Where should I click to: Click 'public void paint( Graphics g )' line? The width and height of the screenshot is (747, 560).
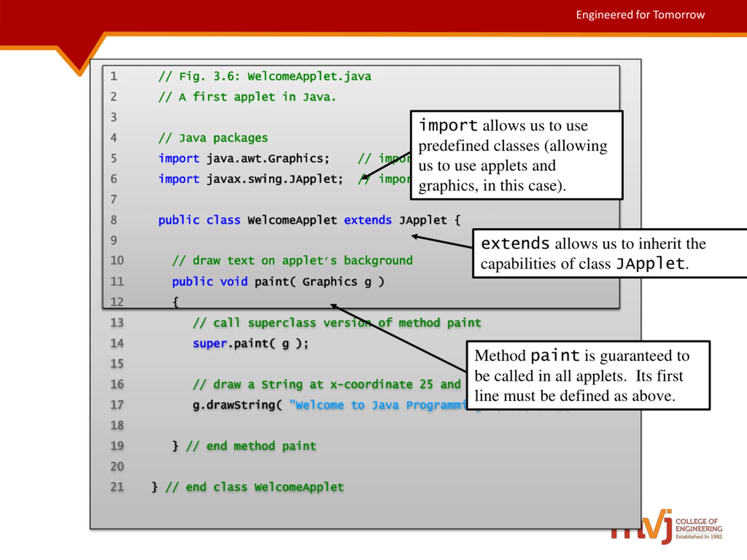[x=278, y=281]
